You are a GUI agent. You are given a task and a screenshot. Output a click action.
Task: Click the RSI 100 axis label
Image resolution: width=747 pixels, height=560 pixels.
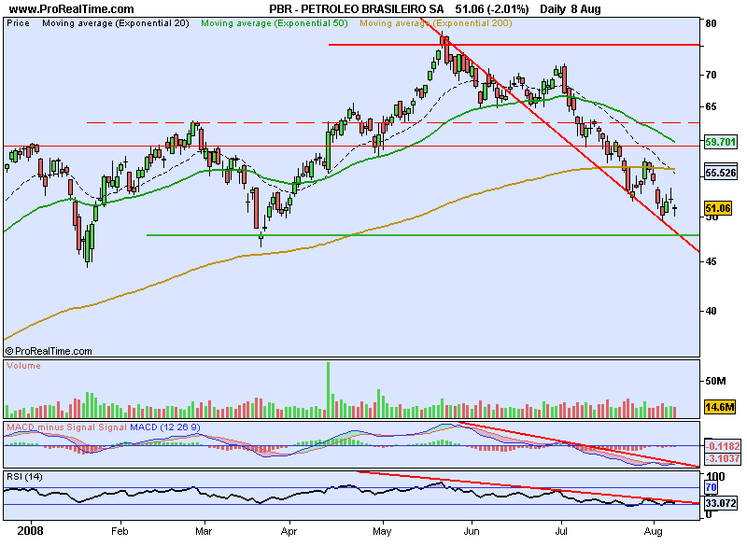click(715, 477)
